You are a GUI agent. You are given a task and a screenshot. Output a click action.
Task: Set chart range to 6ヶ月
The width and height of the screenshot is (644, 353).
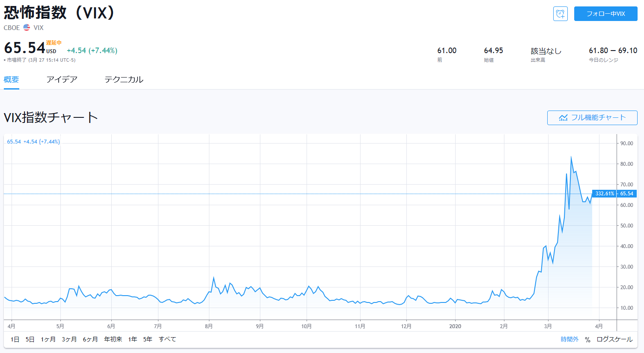pyautogui.click(x=90, y=339)
